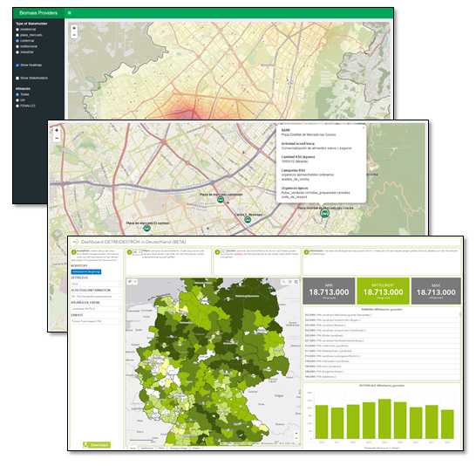The width and height of the screenshot is (476, 466).
Task: Enable the Show Stakeholders checkbox
Action: [x=17, y=79]
